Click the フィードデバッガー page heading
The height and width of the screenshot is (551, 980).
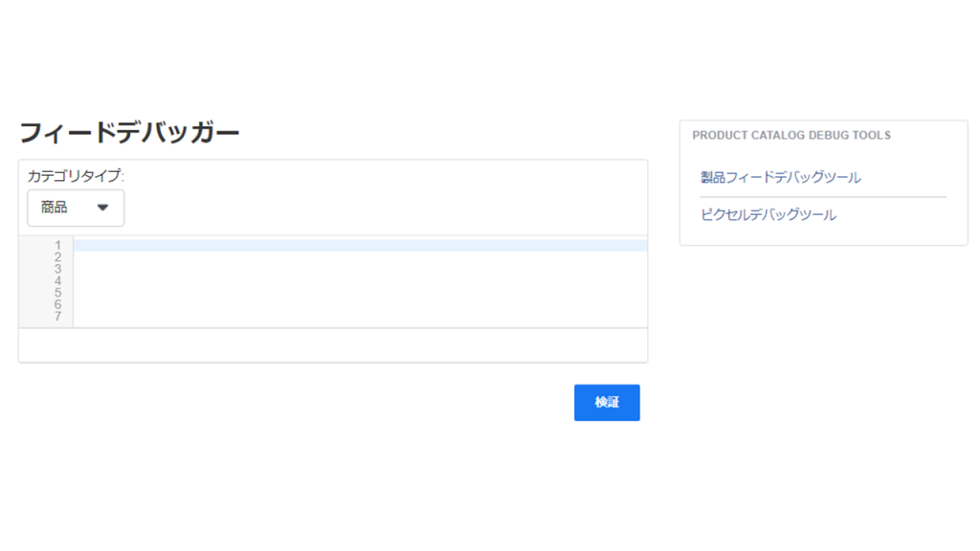tap(129, 133)
